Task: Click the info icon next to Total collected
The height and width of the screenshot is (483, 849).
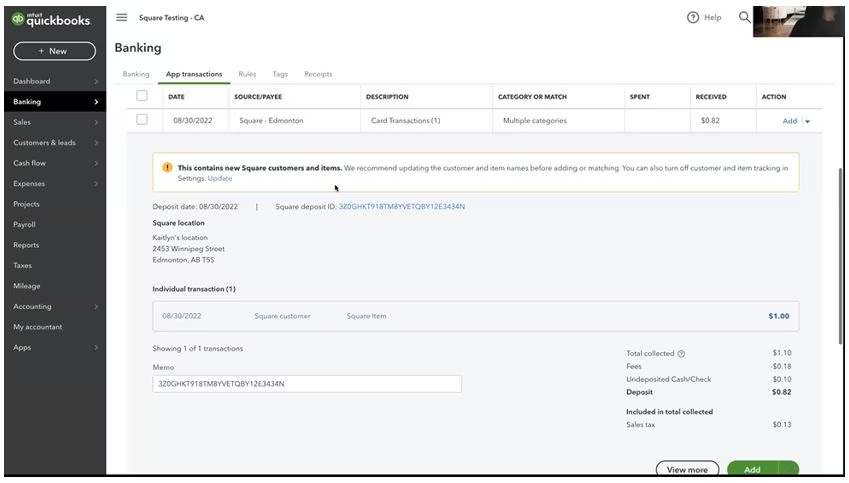Action: point(681,354)
